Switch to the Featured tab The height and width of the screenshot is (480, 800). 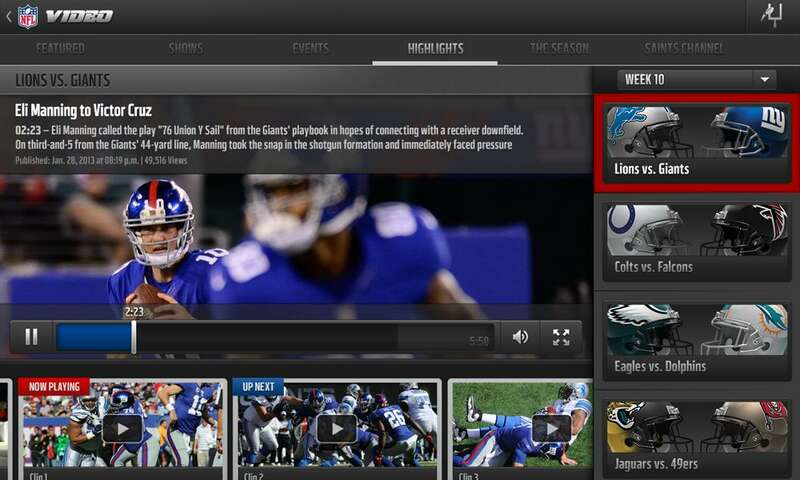click(60, 48)
